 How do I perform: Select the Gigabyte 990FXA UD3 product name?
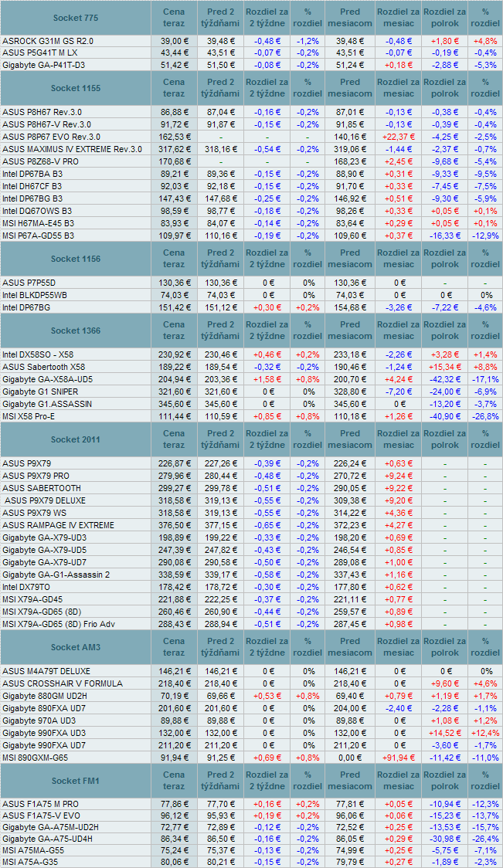click(44, 732)
